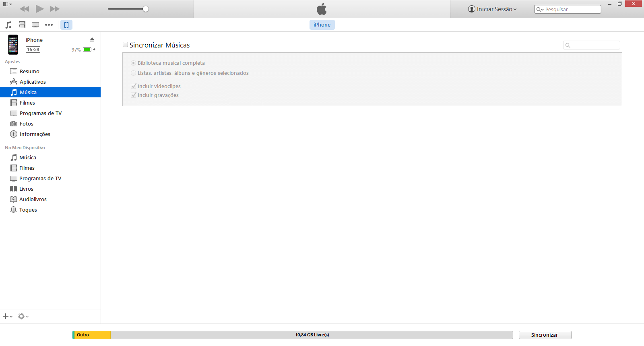Adjust the volume slider knob
The width and height of the screenshot is (644, 346).
tap(146, 9)
